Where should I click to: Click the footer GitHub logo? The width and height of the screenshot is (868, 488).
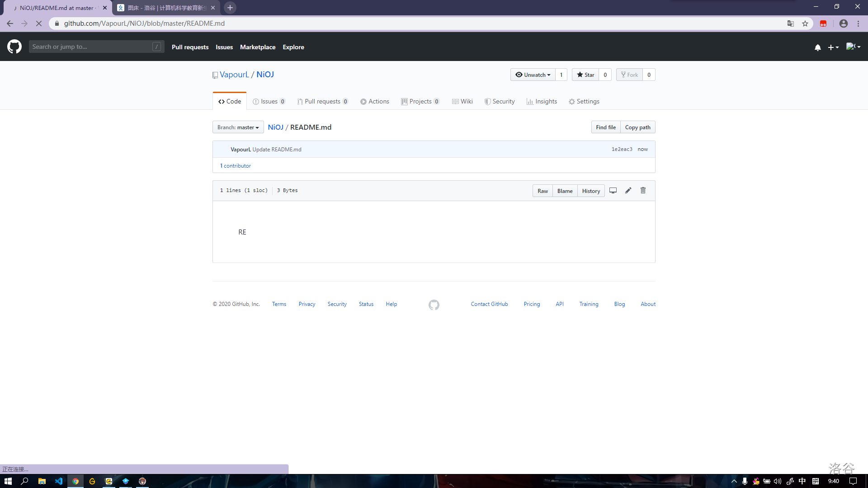tap(434, 305)
